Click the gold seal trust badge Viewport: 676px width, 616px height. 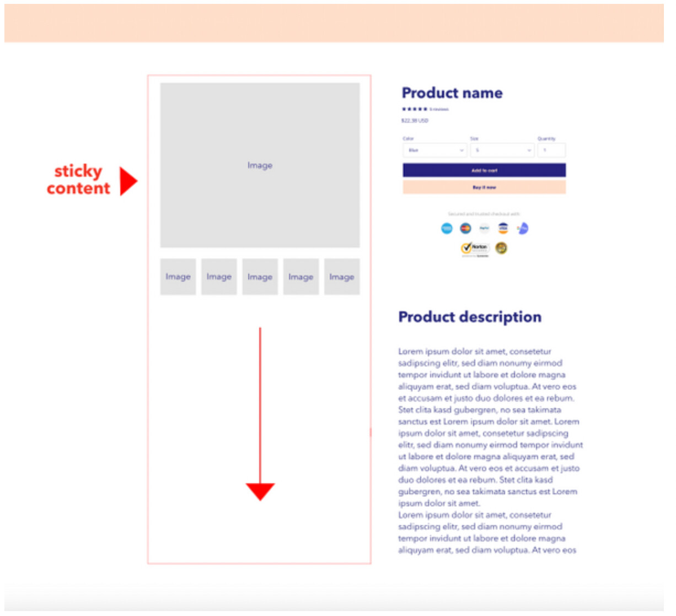click(x=501, y=248)
